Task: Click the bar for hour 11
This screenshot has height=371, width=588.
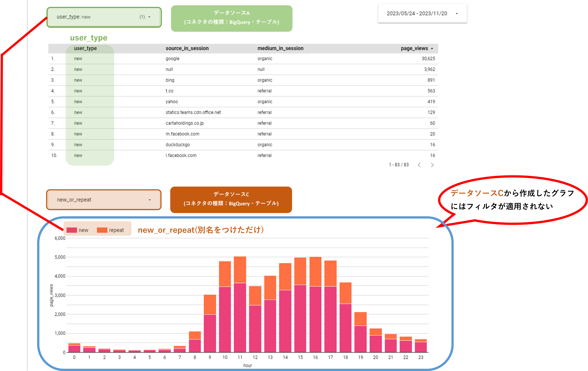Action: click(x=240, y=304)
